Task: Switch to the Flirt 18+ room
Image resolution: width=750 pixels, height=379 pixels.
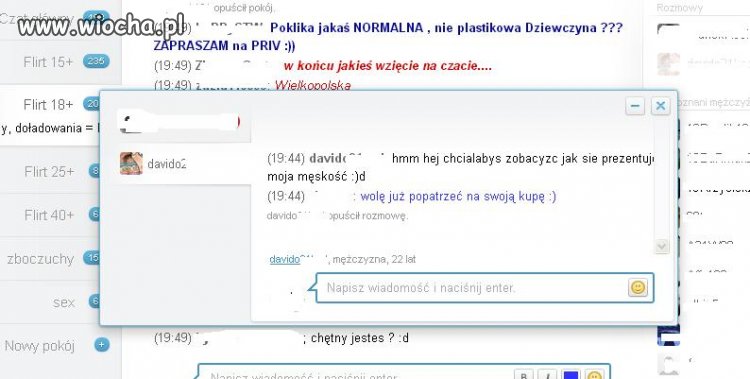Action: pos(48,104)
